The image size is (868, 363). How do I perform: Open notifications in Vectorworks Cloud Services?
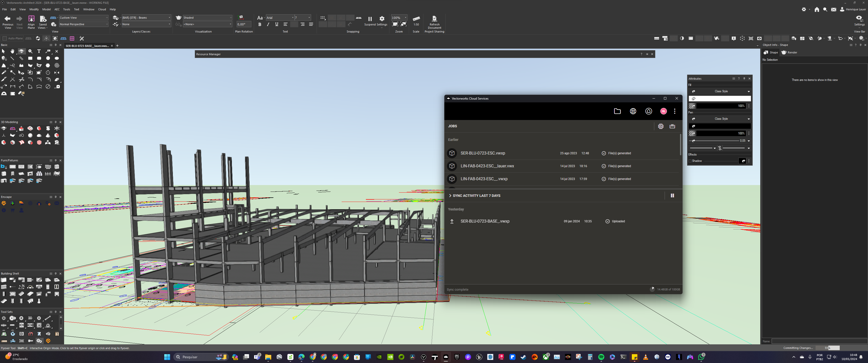[648, 111]
